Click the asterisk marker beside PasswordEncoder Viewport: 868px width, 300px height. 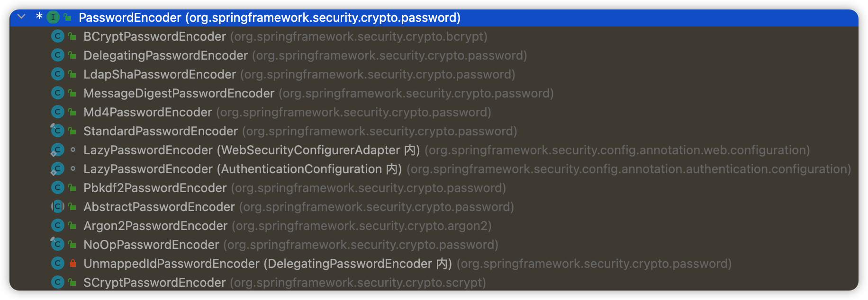click(x=39, y=17)
